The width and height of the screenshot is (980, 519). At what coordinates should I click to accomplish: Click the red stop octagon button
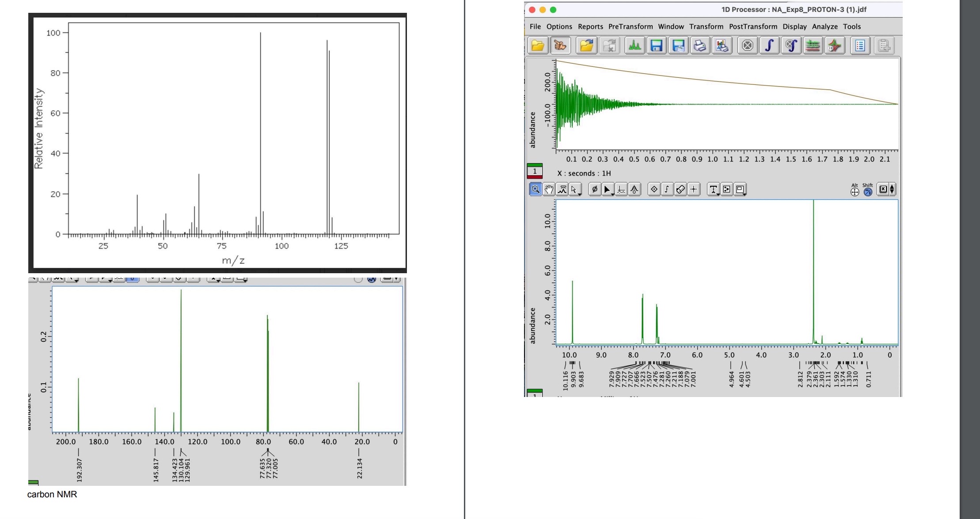point(748,46)
